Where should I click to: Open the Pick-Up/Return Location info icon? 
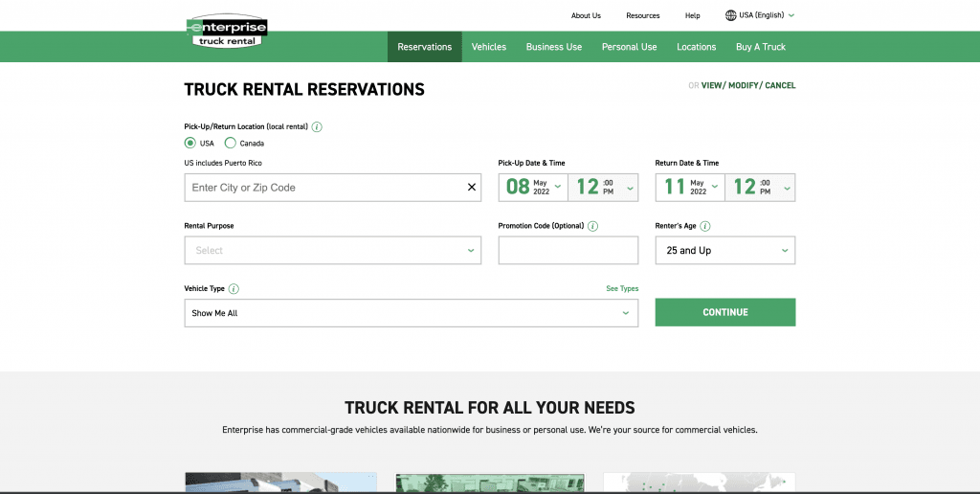(317, 127)
